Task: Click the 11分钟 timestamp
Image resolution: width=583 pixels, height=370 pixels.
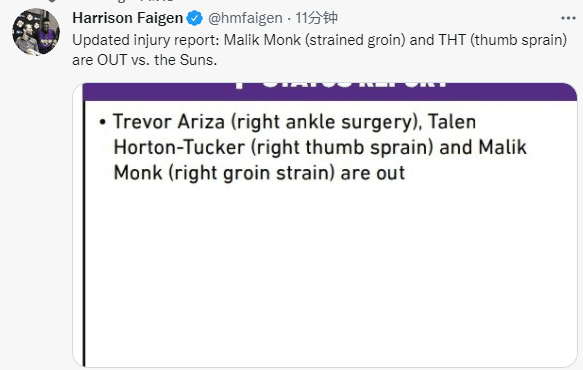Action: [316, 18]
